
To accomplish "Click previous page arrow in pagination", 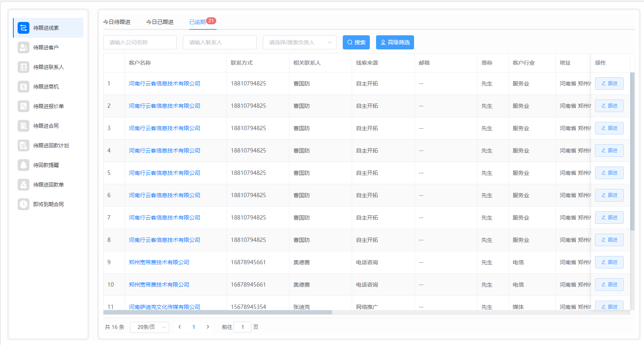I will [180, 327].
